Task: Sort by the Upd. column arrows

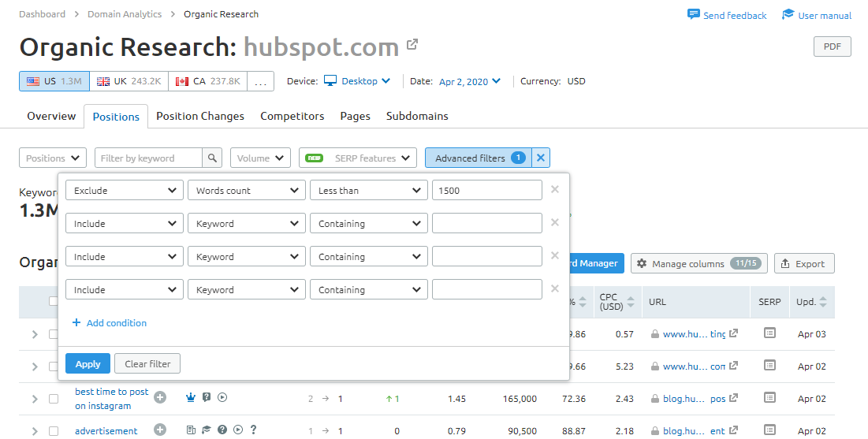Action: tap(823, 302)
